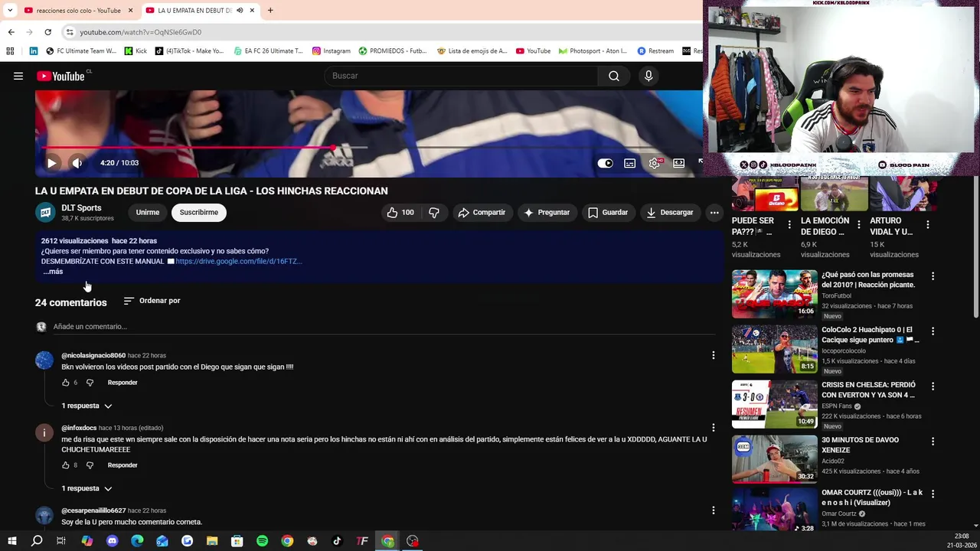The image size is (980, 551).
Task: Open the Omar Courtz Lakenoshi video title
Action: coord(872,497)
